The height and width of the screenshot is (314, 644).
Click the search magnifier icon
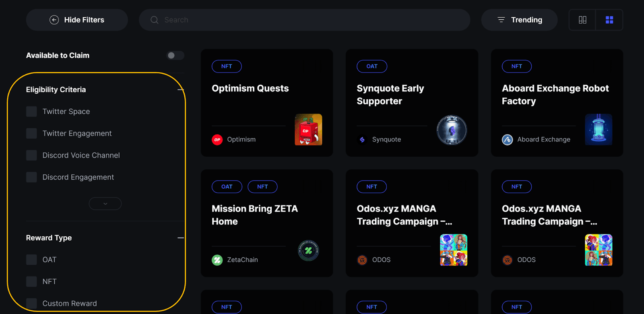(154, 20)
